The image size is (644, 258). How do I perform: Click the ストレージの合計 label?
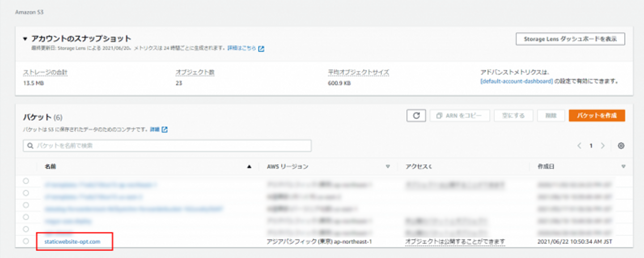tap(46, 72)
